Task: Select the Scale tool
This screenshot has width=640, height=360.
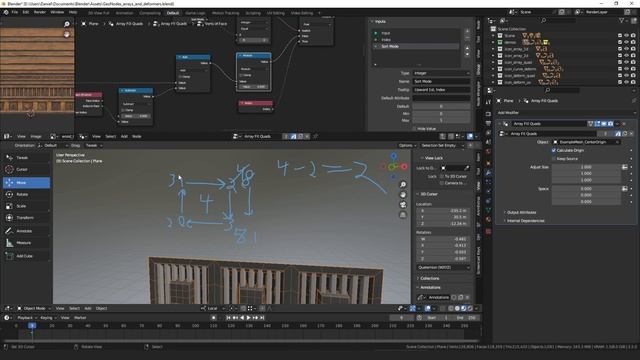Action: (27, 206)
